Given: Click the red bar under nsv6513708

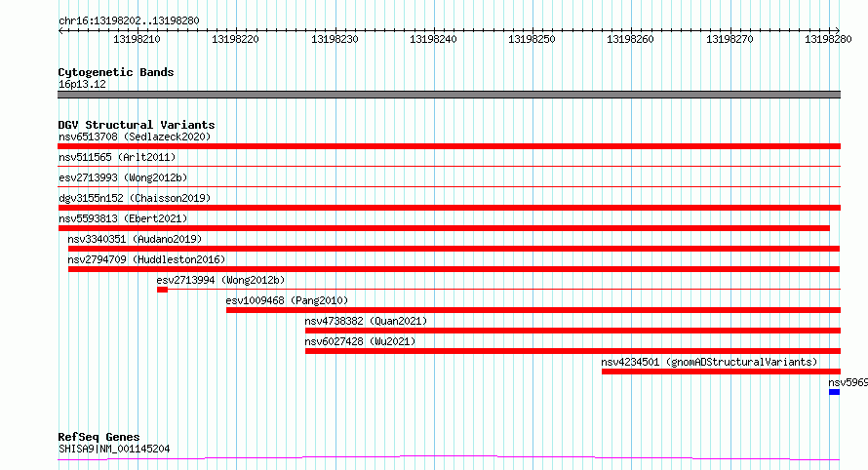Looking at the screenshot, I should tap(449, 146).
